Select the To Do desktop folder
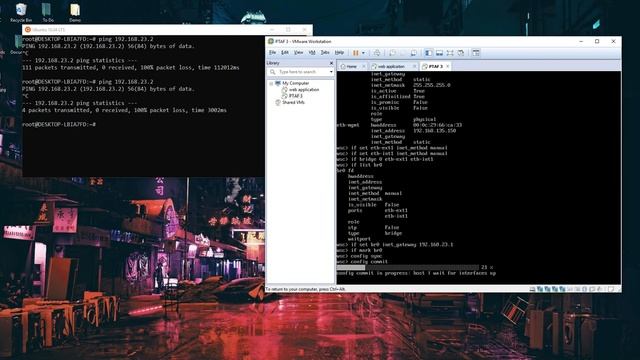640x360 pixels. point(48,12)
